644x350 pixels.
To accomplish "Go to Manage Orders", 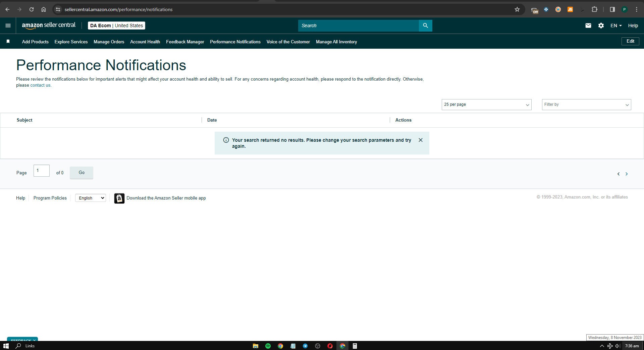I will (x=109, y=42).
